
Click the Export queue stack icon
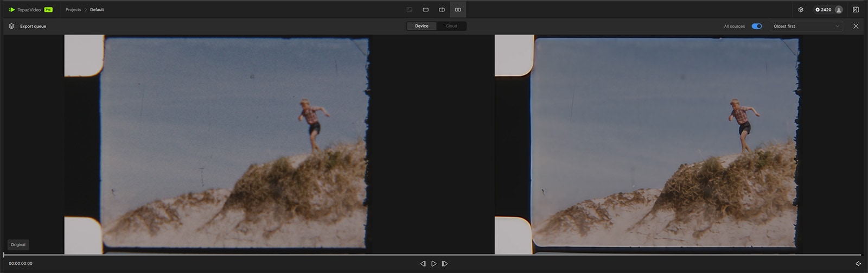pyautogui.click(x=11, y=26)
